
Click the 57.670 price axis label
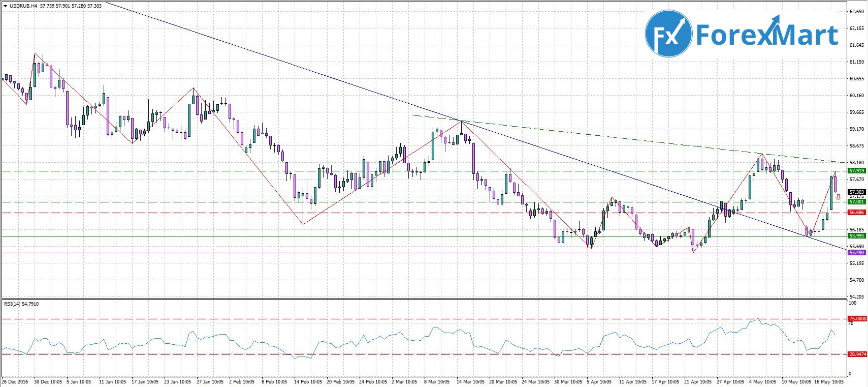(857, 180)
